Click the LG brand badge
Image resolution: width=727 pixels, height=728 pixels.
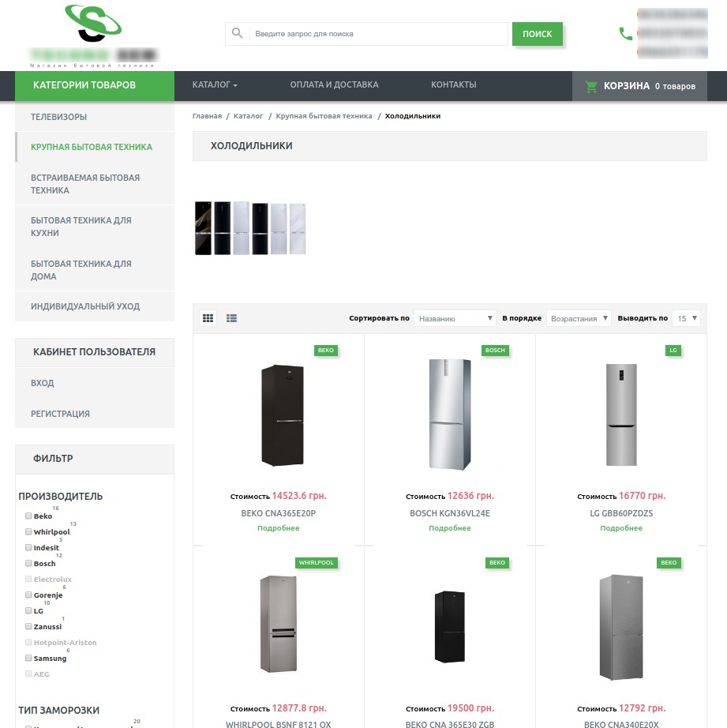pos(673,350)
